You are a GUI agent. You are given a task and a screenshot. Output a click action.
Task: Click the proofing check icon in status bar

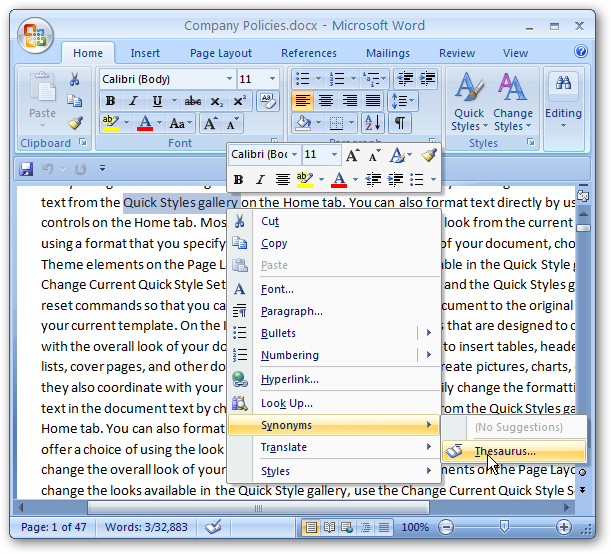214,527
